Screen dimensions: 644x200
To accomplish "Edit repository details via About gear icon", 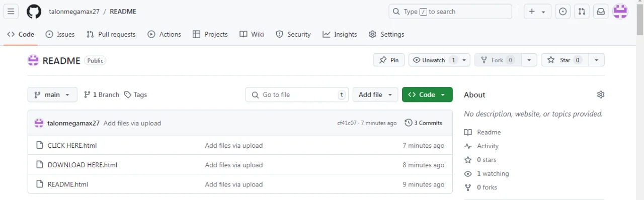I will (x=600, y=94).
